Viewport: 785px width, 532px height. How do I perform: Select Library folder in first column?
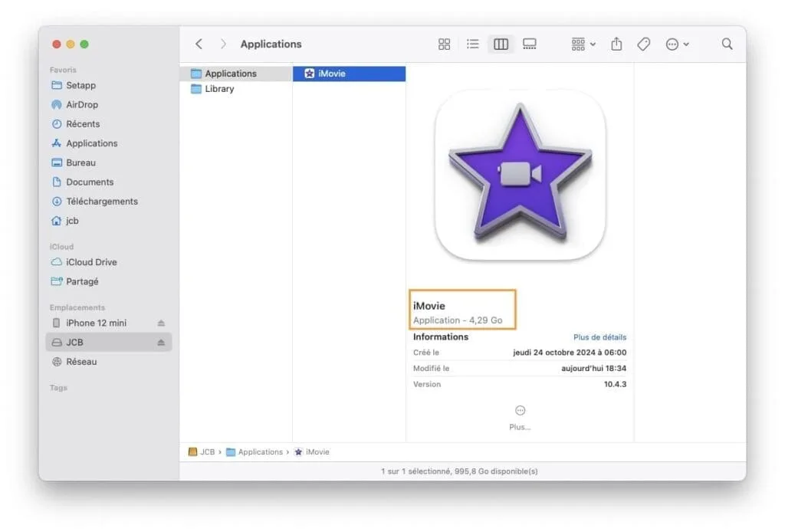coord(236,89)
